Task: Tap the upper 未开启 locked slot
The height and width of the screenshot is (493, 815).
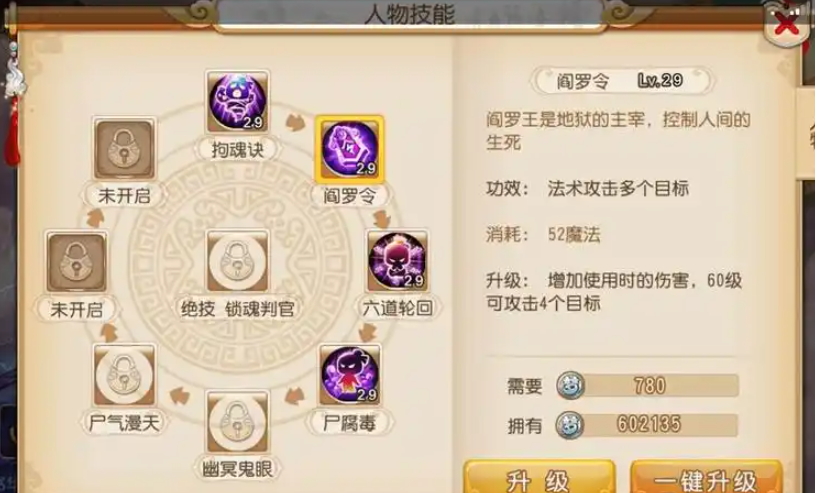Action: 124,148
